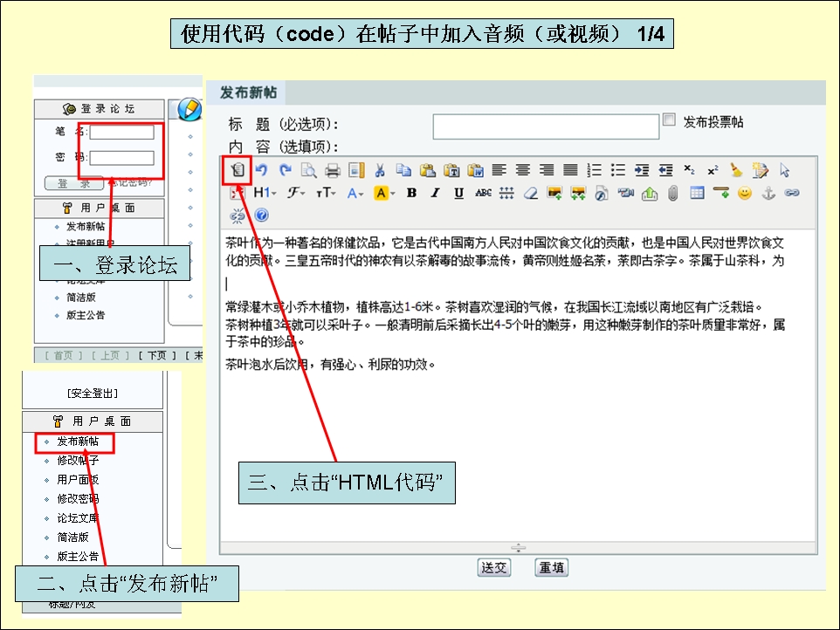Open the blue A text color dropdown
This screenshot has height=630, width=840.
[x=355, y=193]
